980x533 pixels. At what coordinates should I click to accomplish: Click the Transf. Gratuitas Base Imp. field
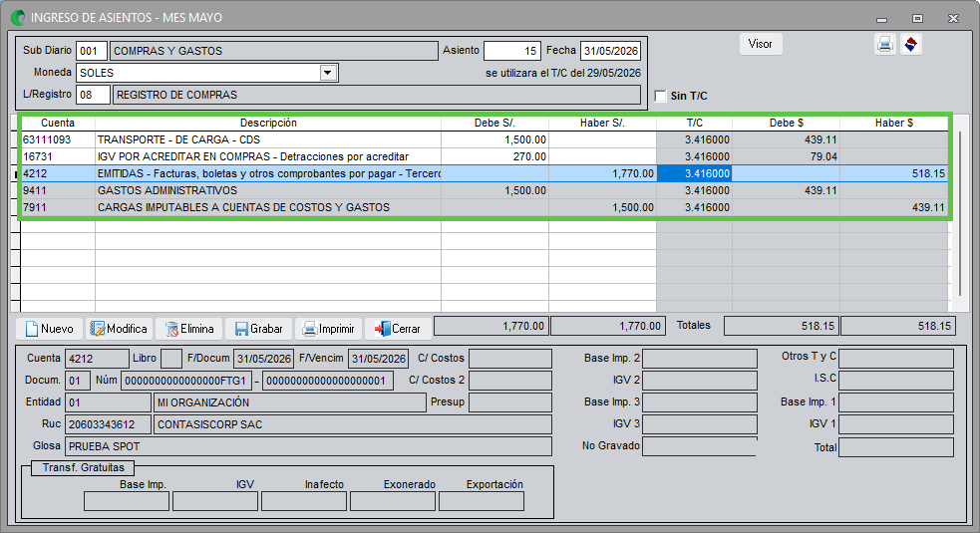point(127,501)
